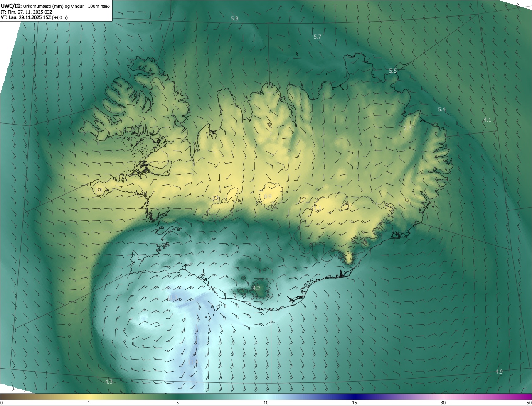Click the 'IT: Fim. 27. 11. 2025 03Z' line
This screenshot has width=532, height=406.
tap(27, 12)
